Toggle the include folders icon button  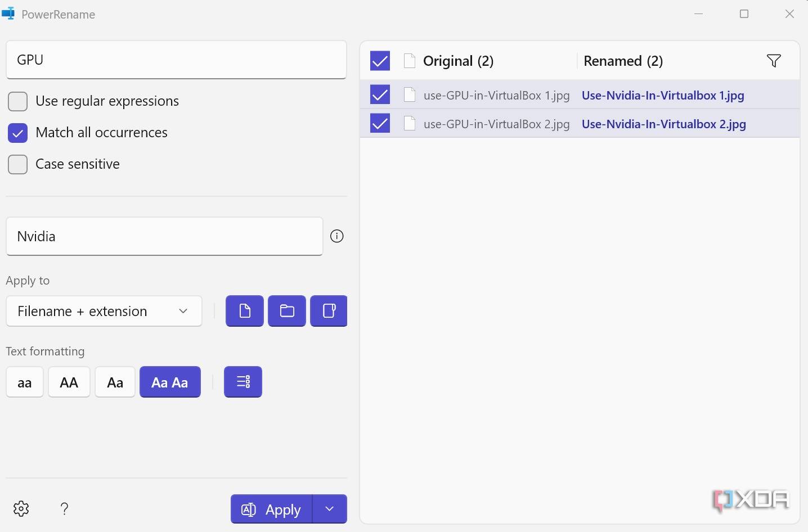(287, 310)
